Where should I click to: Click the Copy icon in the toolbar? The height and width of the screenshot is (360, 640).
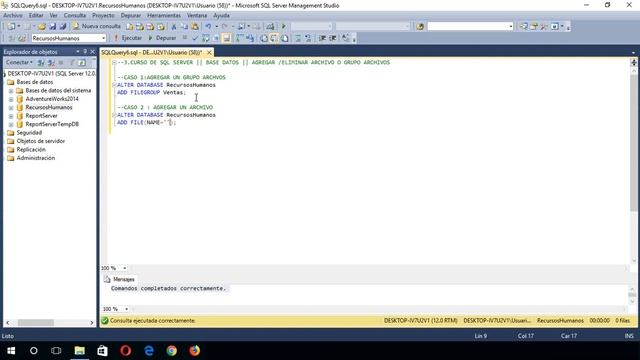[184, 27]
